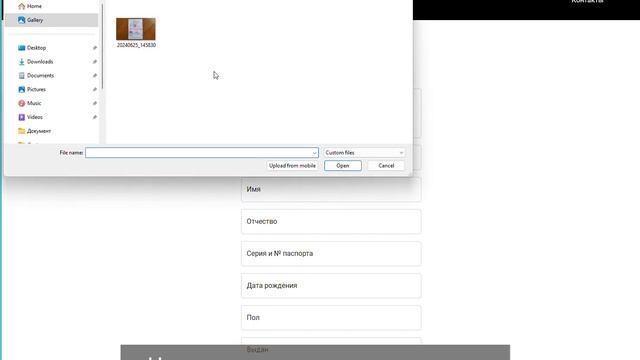Viewport: 640px width, 360px height.
Task: Click the Upload from mobile button
Action: pos(292,166)
